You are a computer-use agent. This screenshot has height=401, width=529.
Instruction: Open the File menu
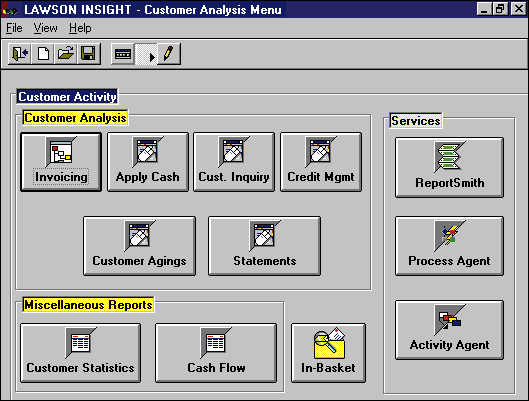[x=14, y=28]
